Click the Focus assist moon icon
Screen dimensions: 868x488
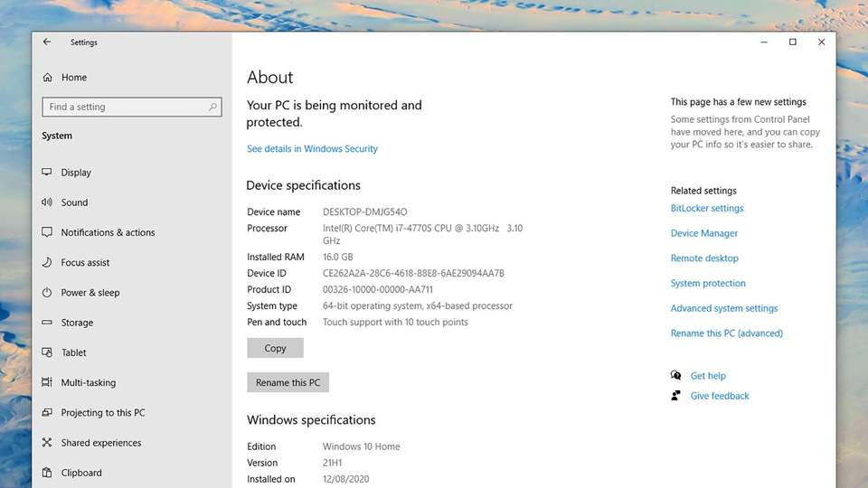point(47,262)
